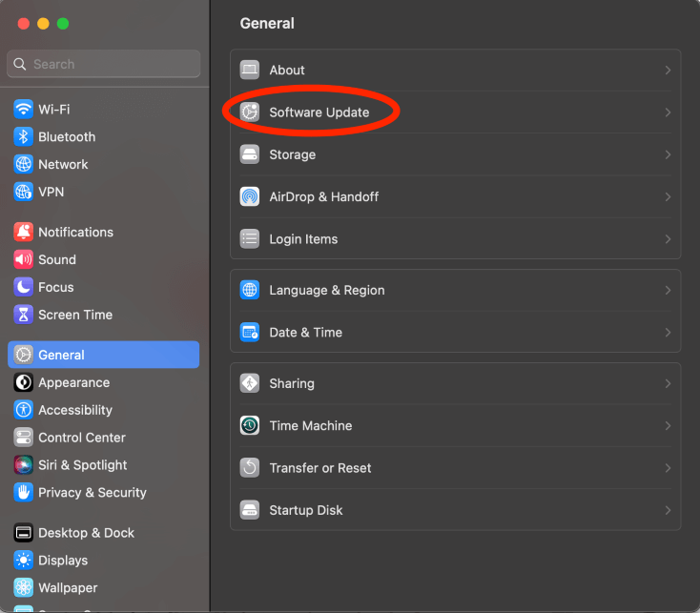Select the Privacy & Security hand icon
This screenshot has width=700, height=613.
click(x=23, y=493)
